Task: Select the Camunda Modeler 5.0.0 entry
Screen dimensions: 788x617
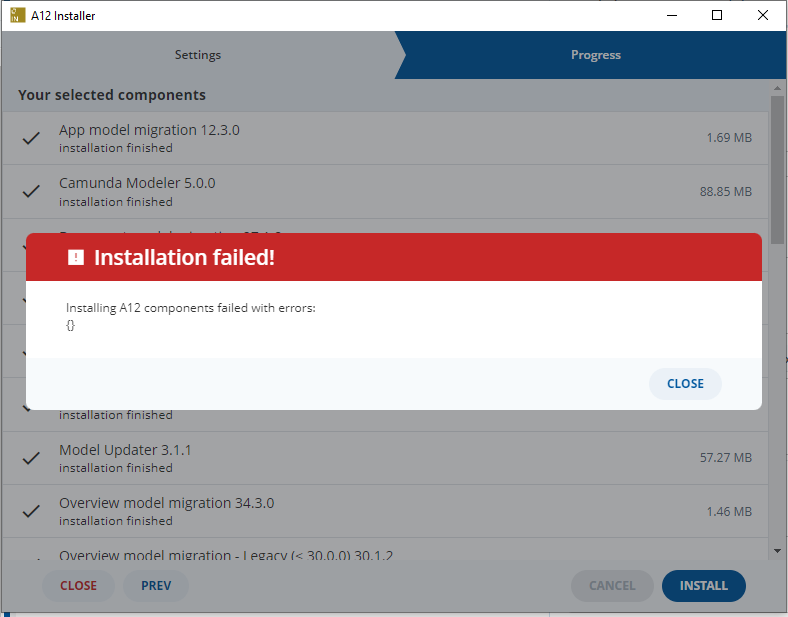Action: (385, 191)
